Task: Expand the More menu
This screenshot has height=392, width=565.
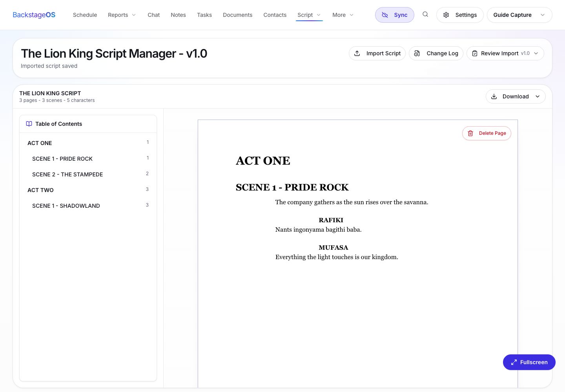Action: [x=343, y=15]
